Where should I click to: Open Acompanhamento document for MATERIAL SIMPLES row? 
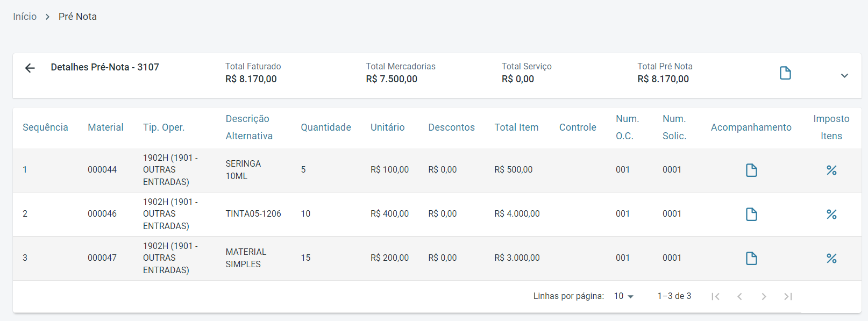[751, 259]
